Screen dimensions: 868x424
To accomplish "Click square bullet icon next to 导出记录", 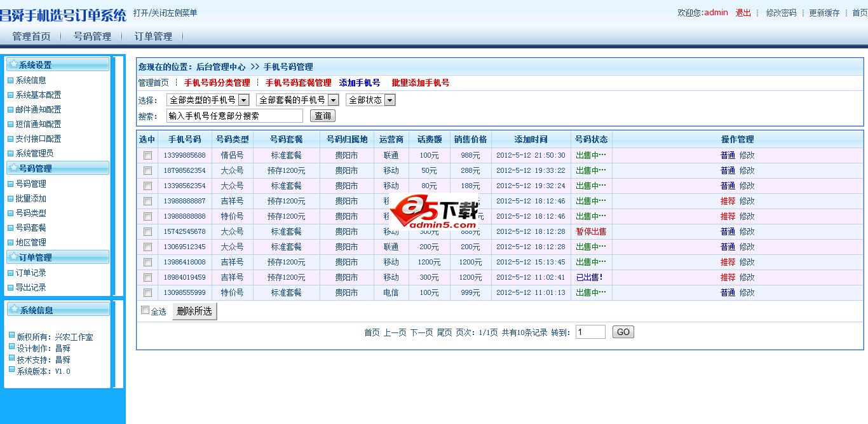I will coord(10,288).
